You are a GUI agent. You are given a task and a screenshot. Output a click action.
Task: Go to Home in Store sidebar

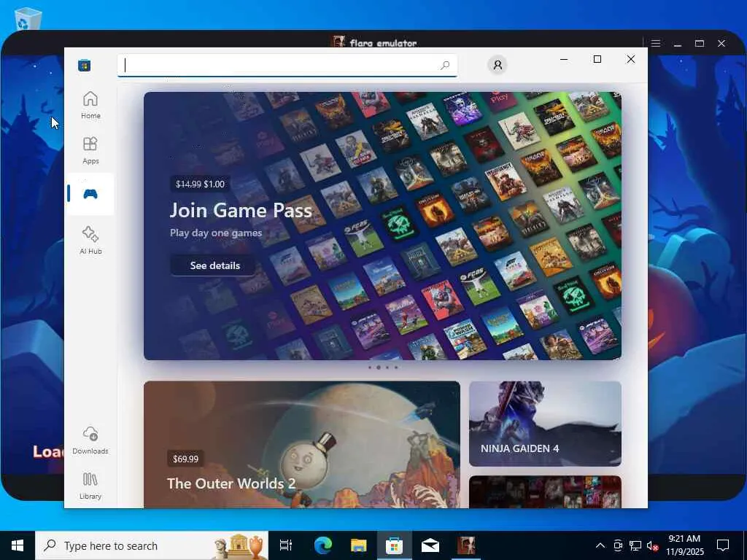(90, 105)
